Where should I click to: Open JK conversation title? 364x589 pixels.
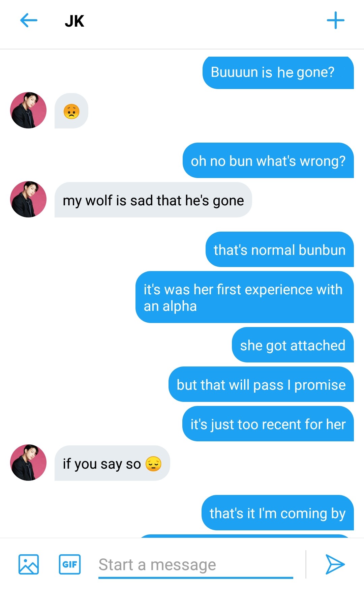point(74,21)
